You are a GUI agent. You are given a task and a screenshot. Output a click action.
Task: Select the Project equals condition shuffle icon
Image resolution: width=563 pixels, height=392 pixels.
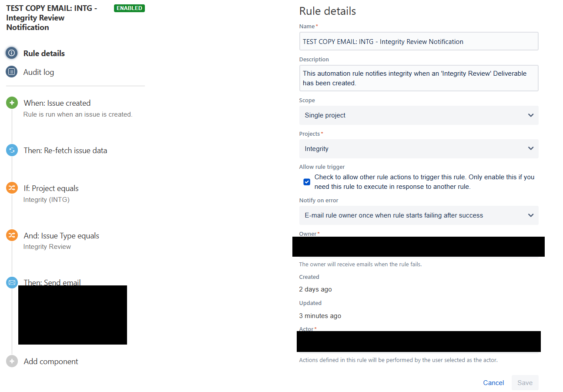pyautogui.click(x=12, y=188)
